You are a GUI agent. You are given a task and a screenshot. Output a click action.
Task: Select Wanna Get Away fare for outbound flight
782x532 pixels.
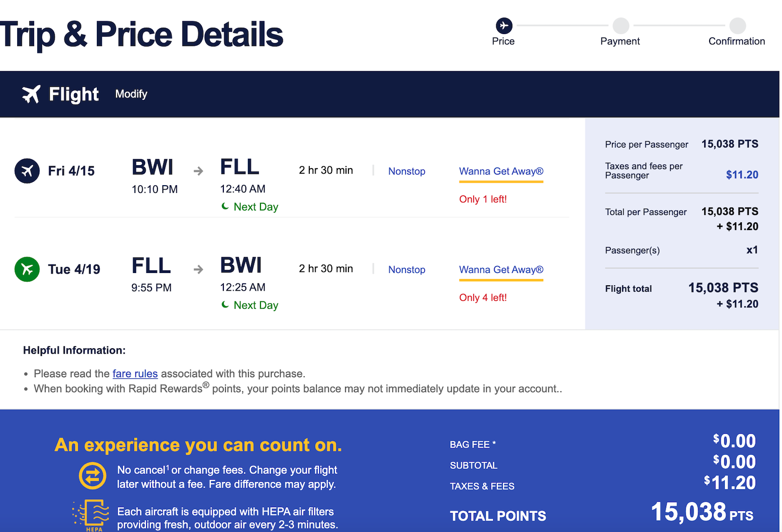click(500, 171)
